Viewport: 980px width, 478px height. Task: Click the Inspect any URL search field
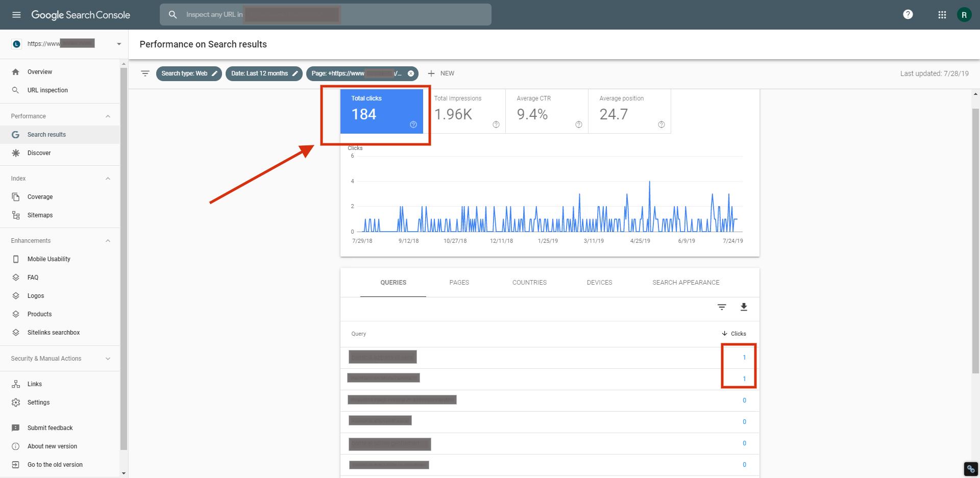(326, 15)
